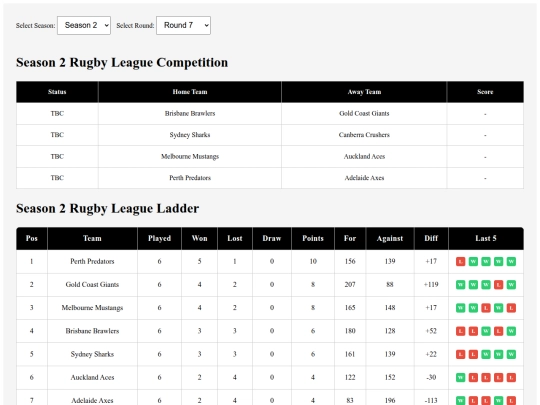Click the '+119' diff value
540x405 pixels.
pos(431,285)
